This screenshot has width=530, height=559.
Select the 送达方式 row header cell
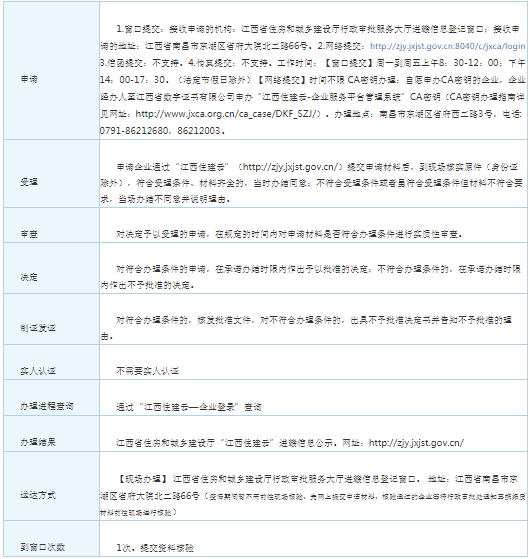(51, 486)
